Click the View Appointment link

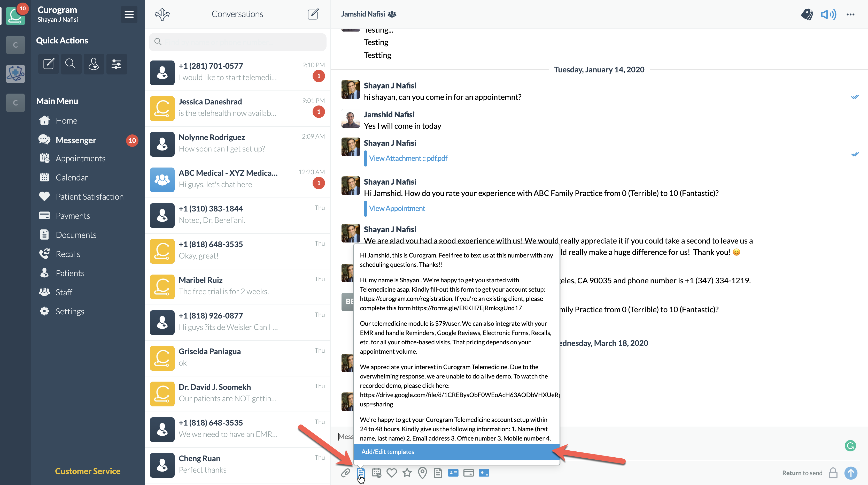397,208
